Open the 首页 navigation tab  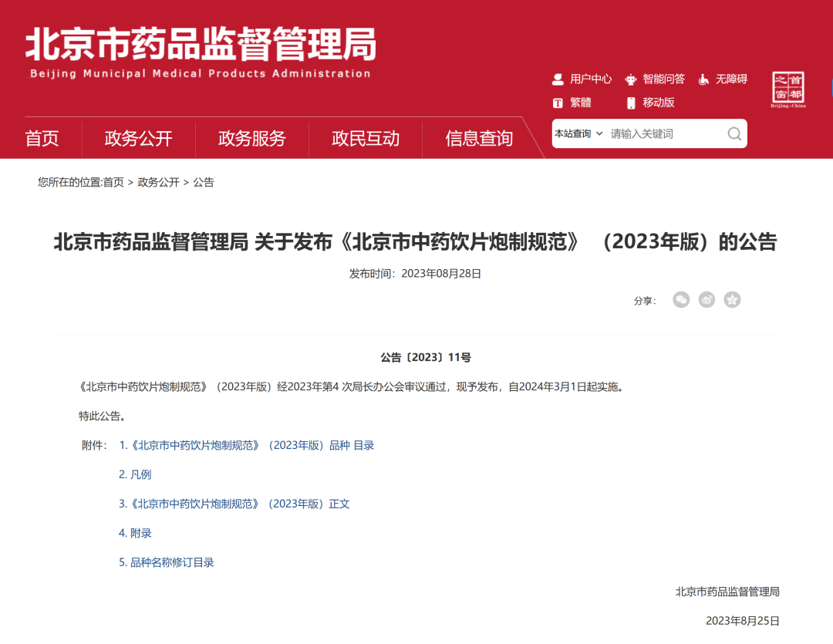[x=42, y=138]
